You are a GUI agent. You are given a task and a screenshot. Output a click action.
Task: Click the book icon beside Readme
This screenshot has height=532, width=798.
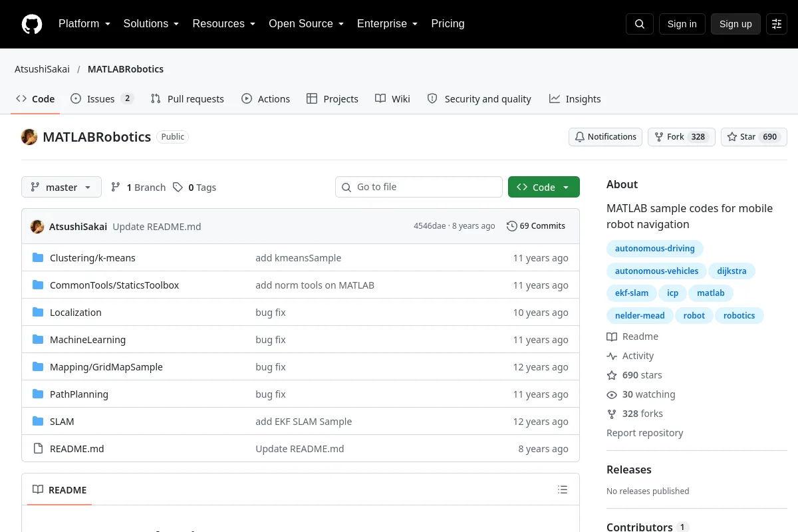click(612, 336)
